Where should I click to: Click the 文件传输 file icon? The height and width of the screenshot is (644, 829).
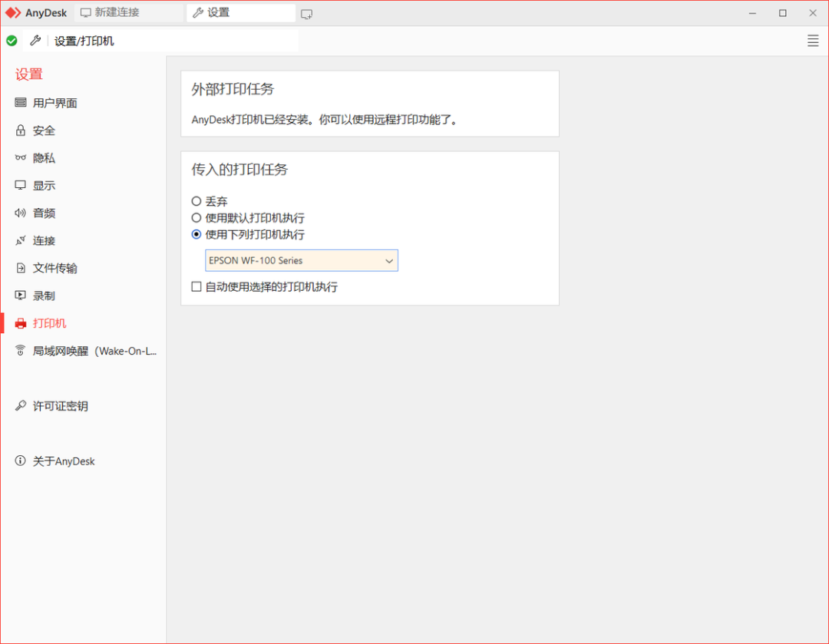[21, 268]
